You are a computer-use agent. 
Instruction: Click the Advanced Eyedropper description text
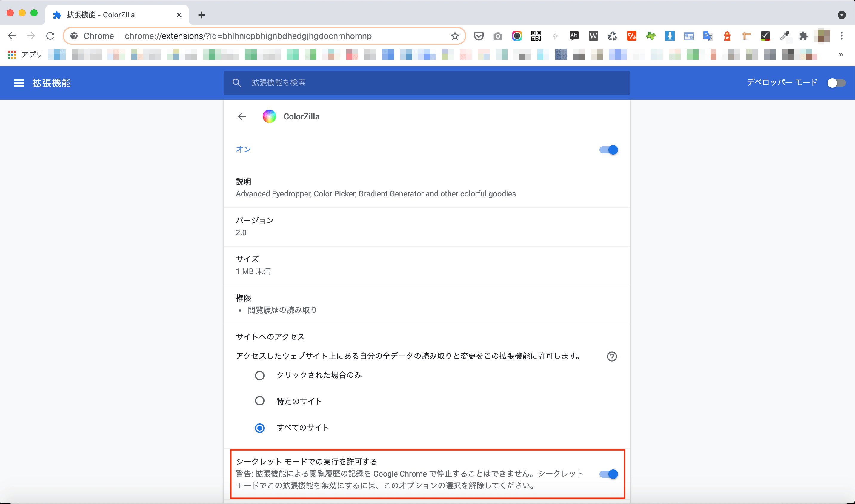coord(376,194)
